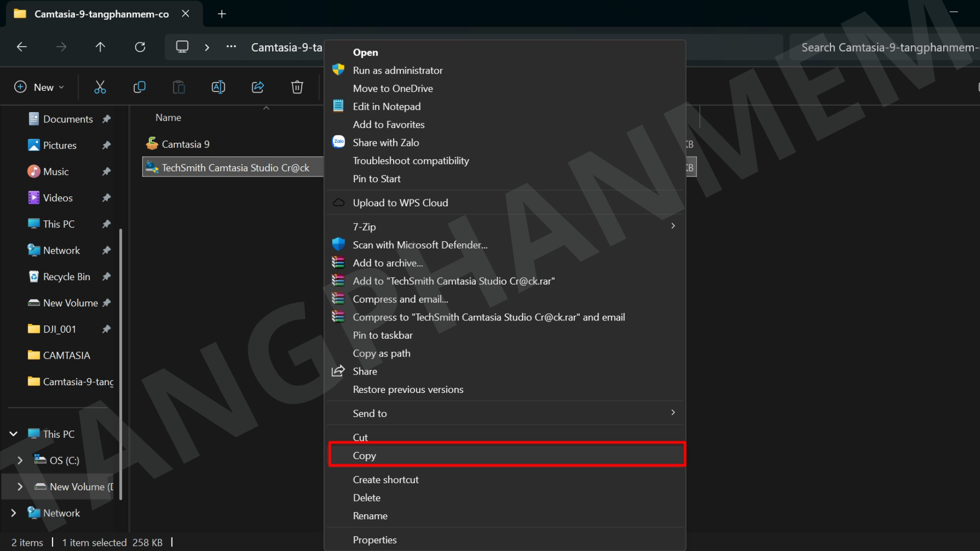980x551 pixels.
Task: Click the Paste clipboard toolbar icon
Action: coord(179,87)
